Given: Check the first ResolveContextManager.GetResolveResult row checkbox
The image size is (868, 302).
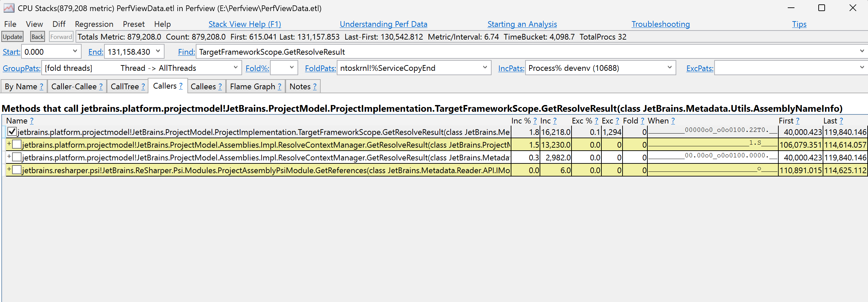Looking at the screenshot, I should [17, 145].
